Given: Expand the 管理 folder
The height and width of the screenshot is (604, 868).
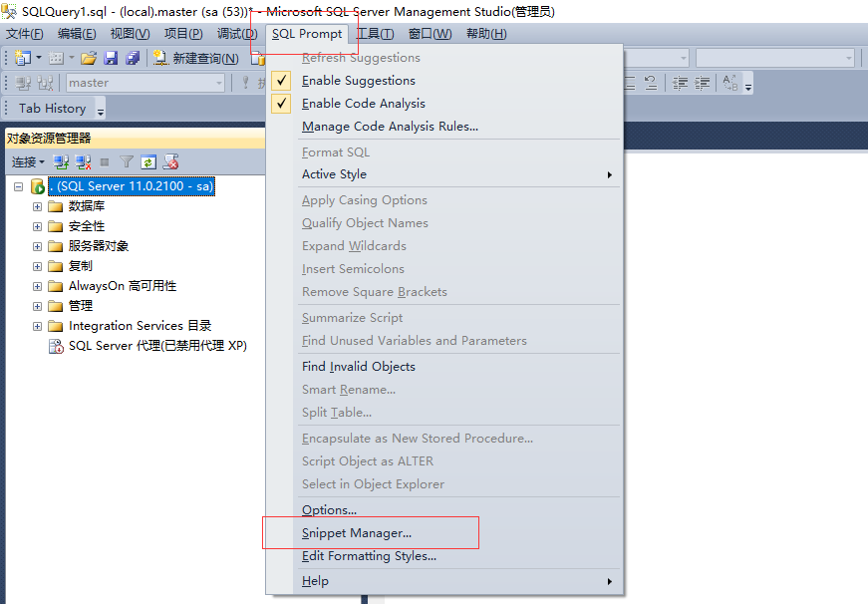Looking at the screenshot, I should (x=37, y=306).
